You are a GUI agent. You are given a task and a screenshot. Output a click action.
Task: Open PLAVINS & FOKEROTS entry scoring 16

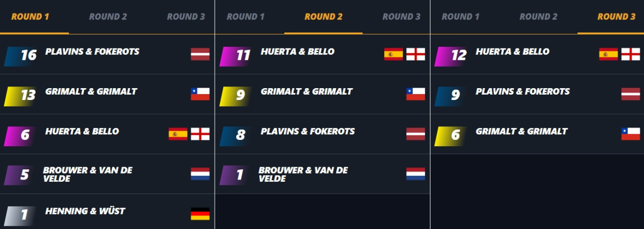pos(107,54)
